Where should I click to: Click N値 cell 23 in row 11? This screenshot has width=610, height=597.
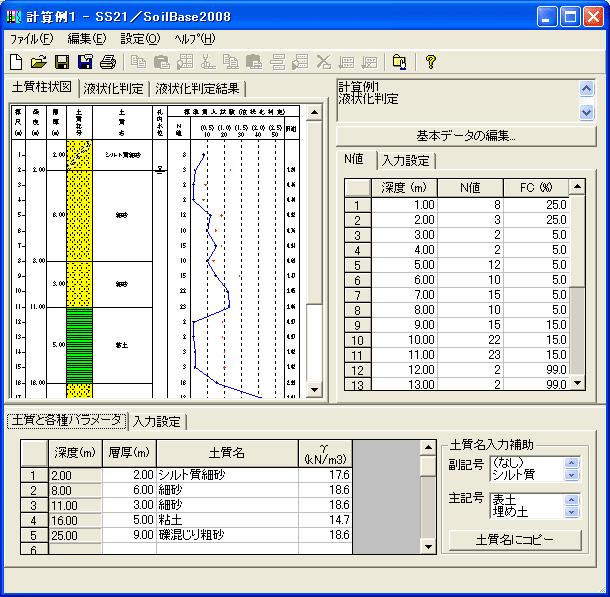(x=470, y=355)
